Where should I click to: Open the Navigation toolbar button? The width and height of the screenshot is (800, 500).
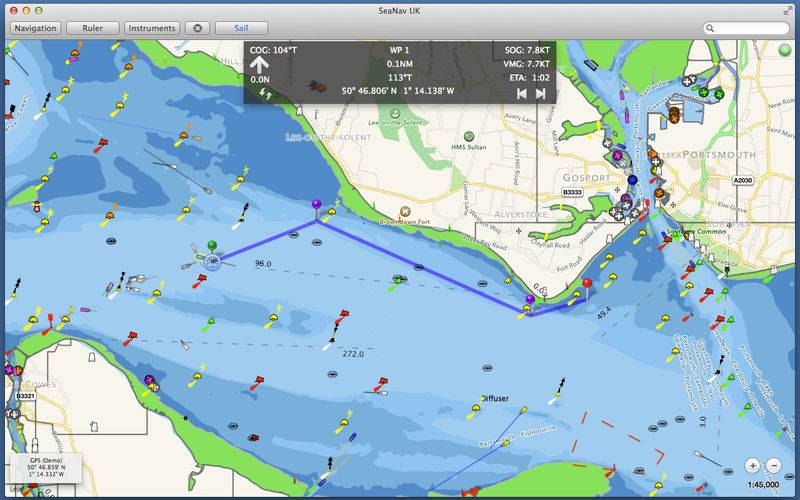coord(35,28)
